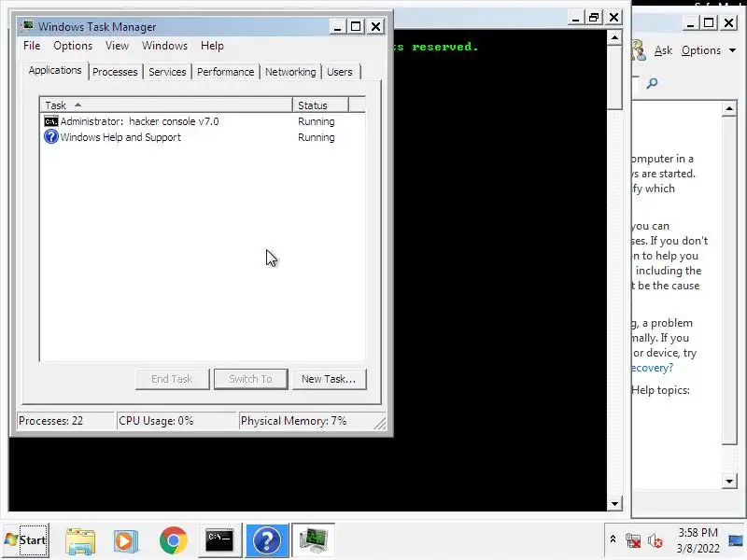This screenshot has width=747, height=560.
Task: Sort the list by Status column header
Action: coord(320,105)
